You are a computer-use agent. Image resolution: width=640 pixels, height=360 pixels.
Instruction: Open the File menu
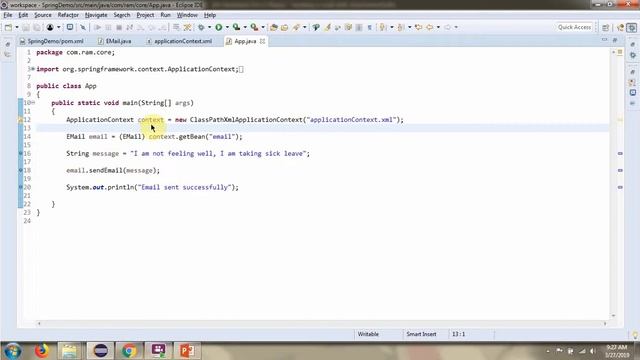(8, 15)
